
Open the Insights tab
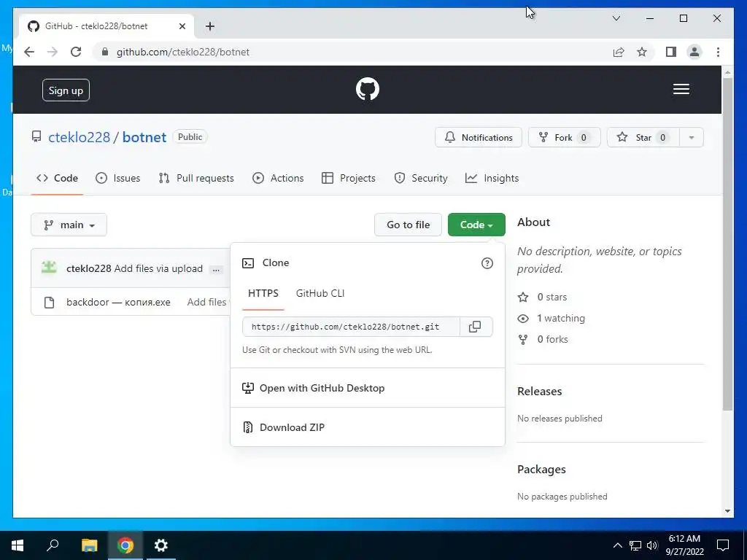[492, 178]
